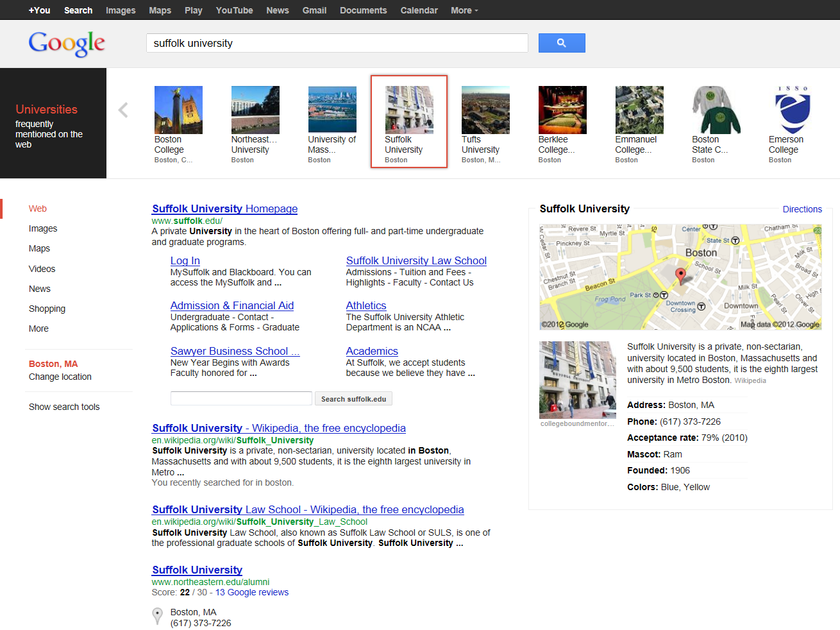Click phone number (617) 373-7226 in panel

pyautogui.click(x=690, y=421)
